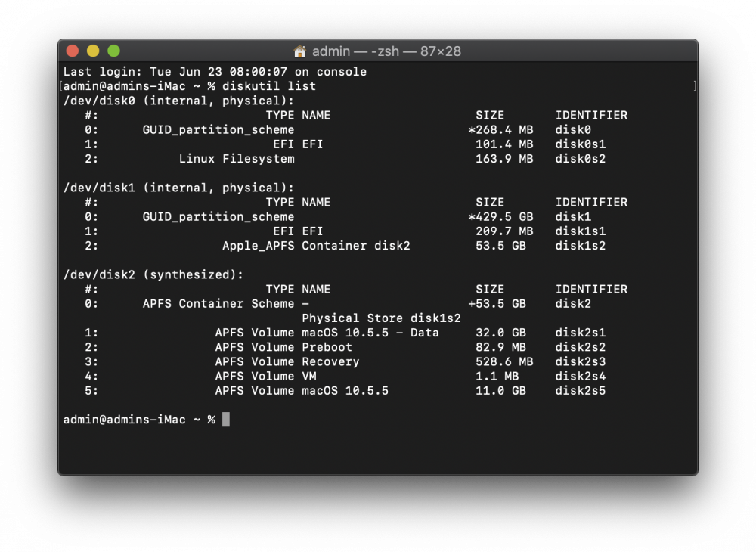Click 'APFS Container Scheme' entry

[x=218, y=303]
